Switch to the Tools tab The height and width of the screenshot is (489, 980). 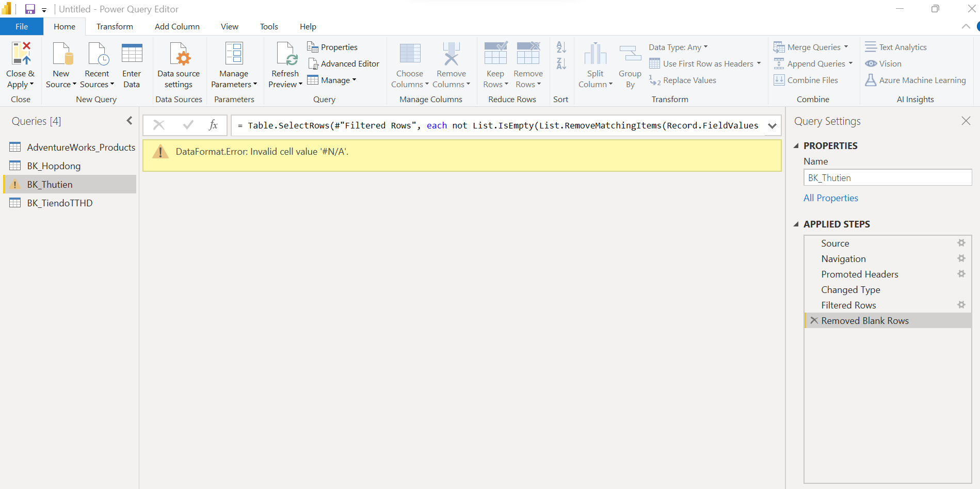point(269,26)
